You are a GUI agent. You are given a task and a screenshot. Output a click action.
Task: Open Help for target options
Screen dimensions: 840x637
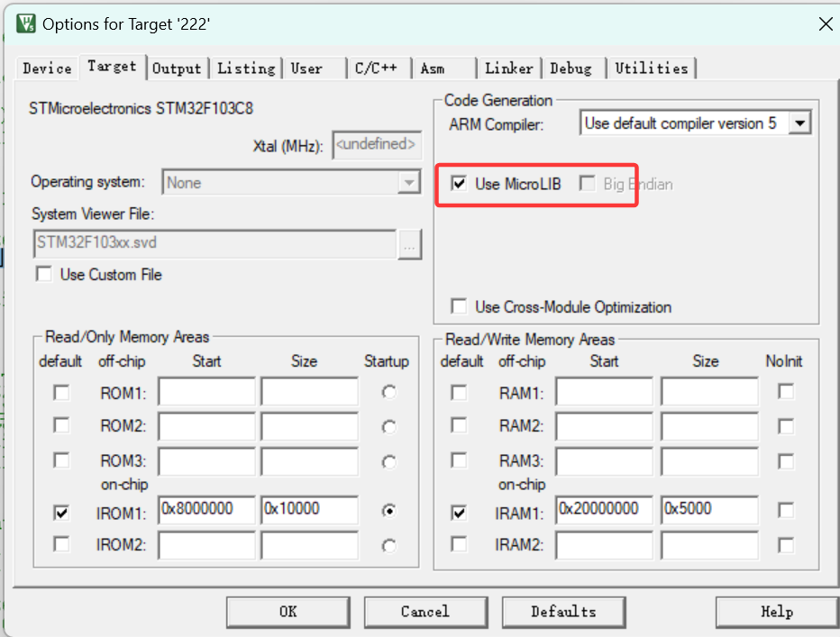click(777, 612)
